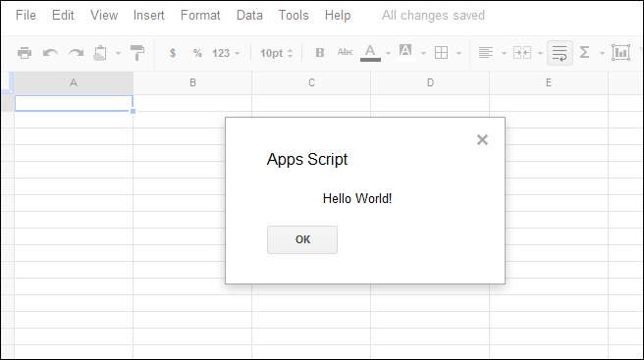This screenshot has width=644, height=360.
Task: Expand the functions dropdown arrow
Action: point(602,53)
